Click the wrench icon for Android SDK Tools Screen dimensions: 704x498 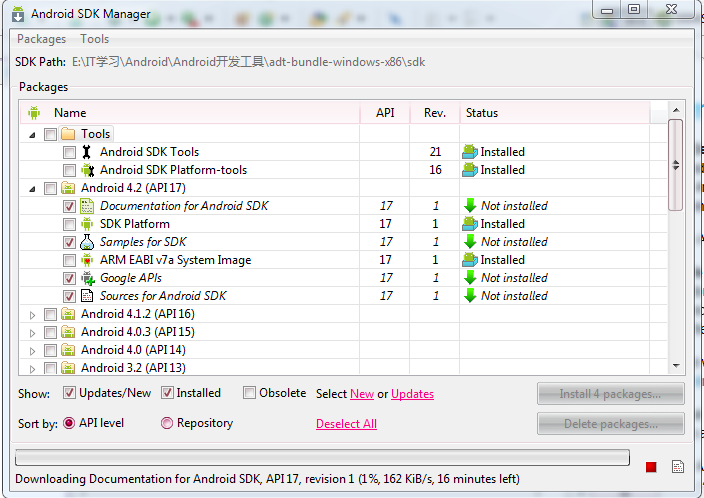tap(87, 152)
